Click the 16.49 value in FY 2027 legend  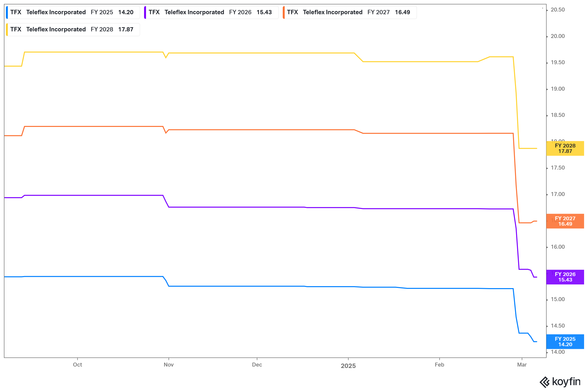coord(403,12)
